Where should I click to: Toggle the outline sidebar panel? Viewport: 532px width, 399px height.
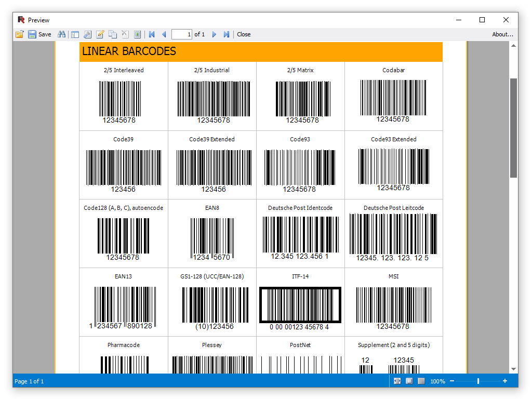click(x=75, y=34)
